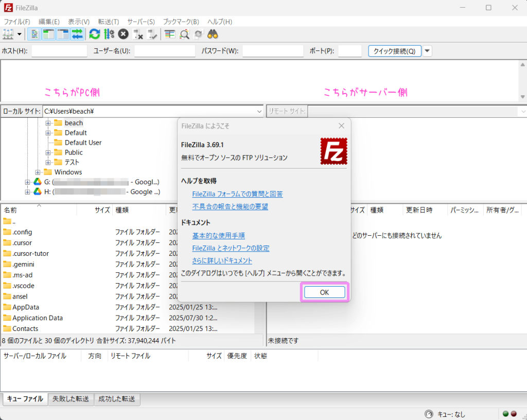Toggle directory comparison icon
The height and width of the screenshot is (420, 527).
[x=184, y=34]
